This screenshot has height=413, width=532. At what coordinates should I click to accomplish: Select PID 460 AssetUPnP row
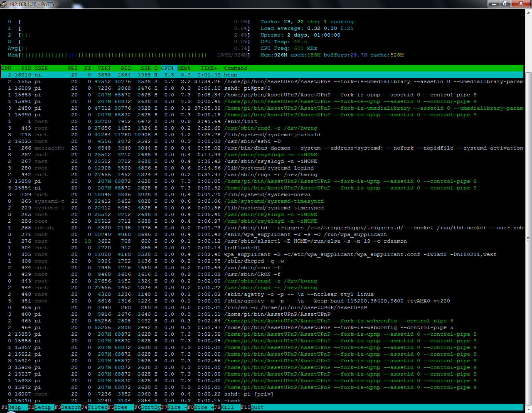(x=262, y=314)
